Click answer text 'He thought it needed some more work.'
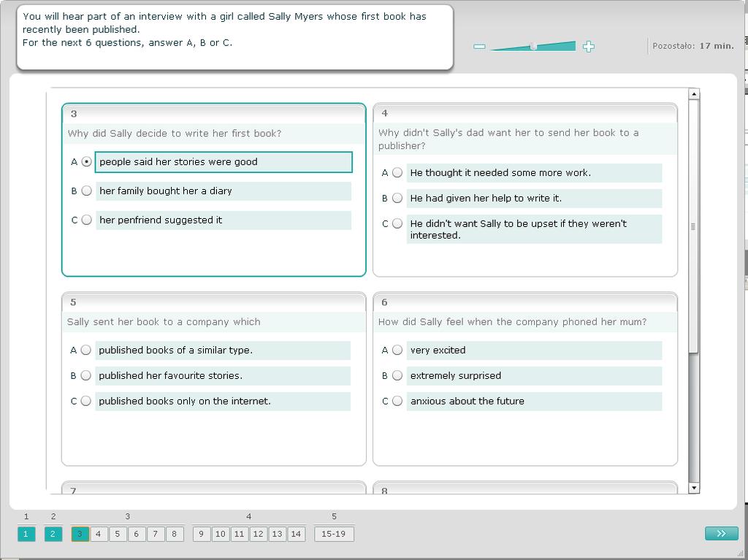The image size is (748, 560). [500, 173]
